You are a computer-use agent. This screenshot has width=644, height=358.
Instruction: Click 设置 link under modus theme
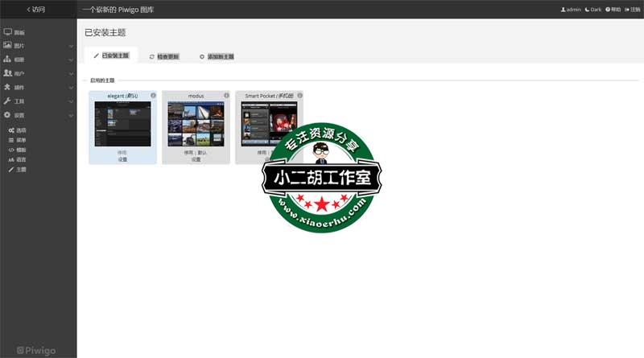196,159
